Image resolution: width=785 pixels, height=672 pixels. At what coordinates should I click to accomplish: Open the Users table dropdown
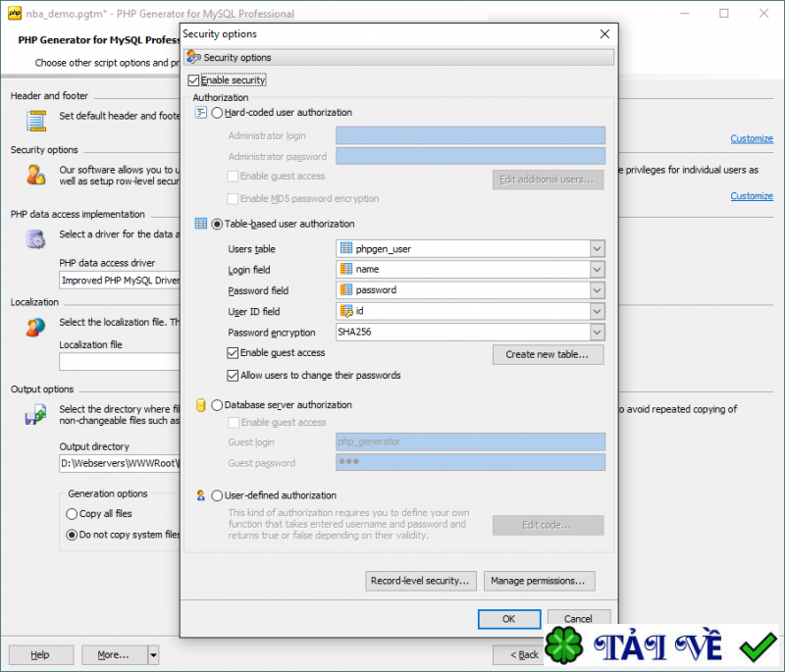click(597, 248)
